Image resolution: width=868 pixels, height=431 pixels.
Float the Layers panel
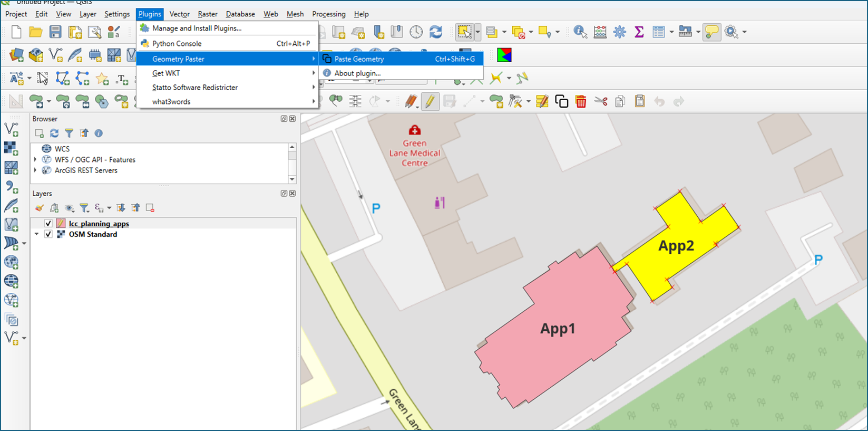coord(284,194)
